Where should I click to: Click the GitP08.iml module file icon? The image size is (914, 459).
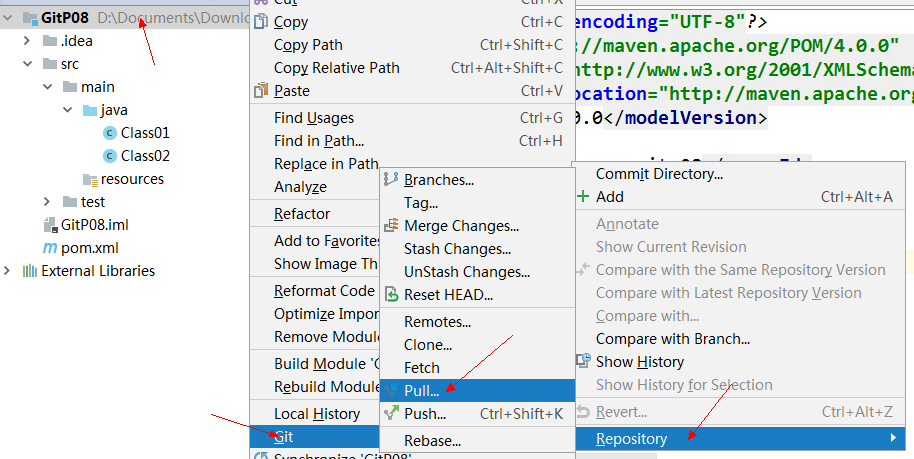coord(50,225)
